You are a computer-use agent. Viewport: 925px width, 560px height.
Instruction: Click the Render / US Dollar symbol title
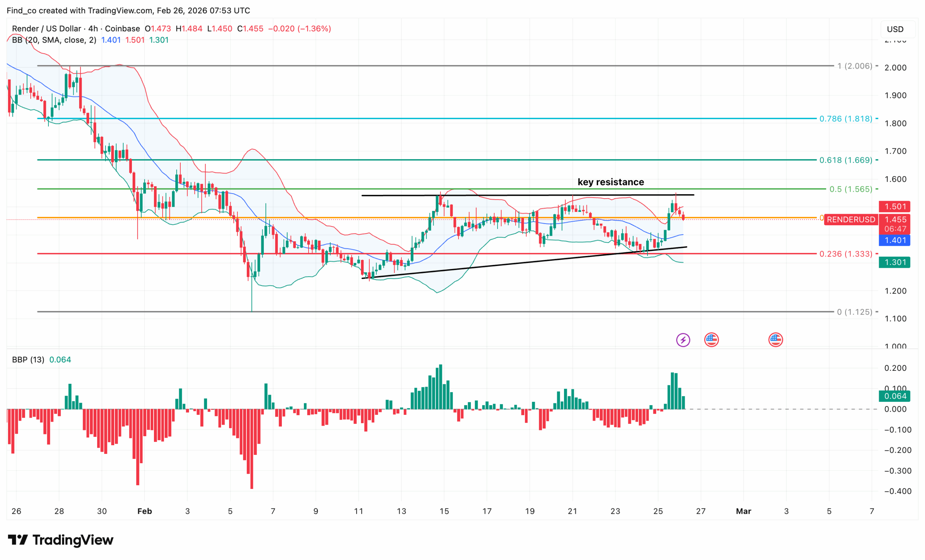coord(47,29)
